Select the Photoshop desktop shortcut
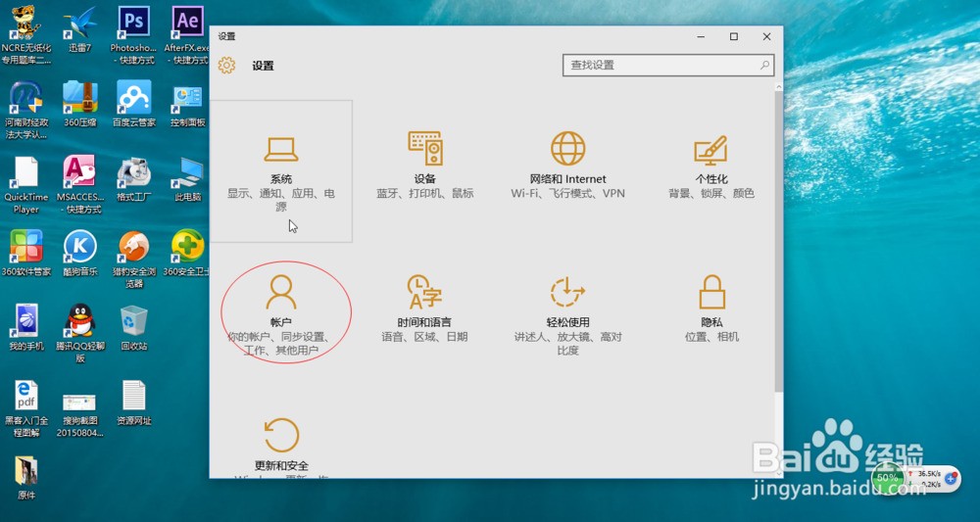This screenshot has width=980, height=522. pos(133,36)
